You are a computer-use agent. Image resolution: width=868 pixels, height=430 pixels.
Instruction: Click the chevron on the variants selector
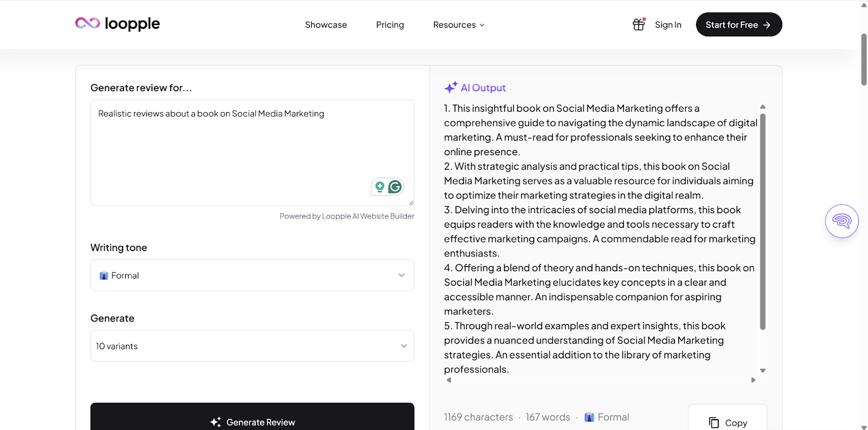(x=404, y=346)
